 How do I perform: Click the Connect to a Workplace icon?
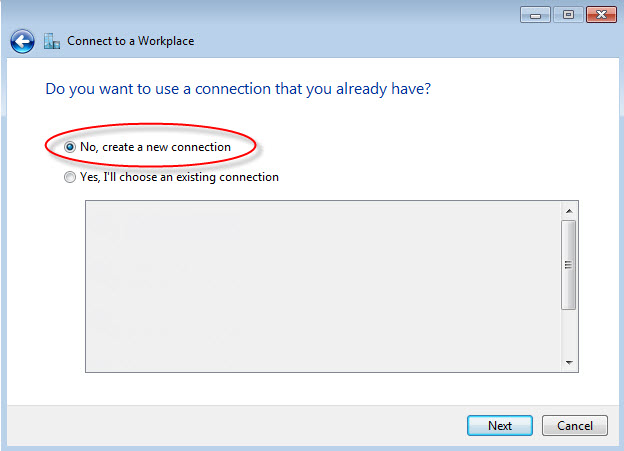point(52,41)
